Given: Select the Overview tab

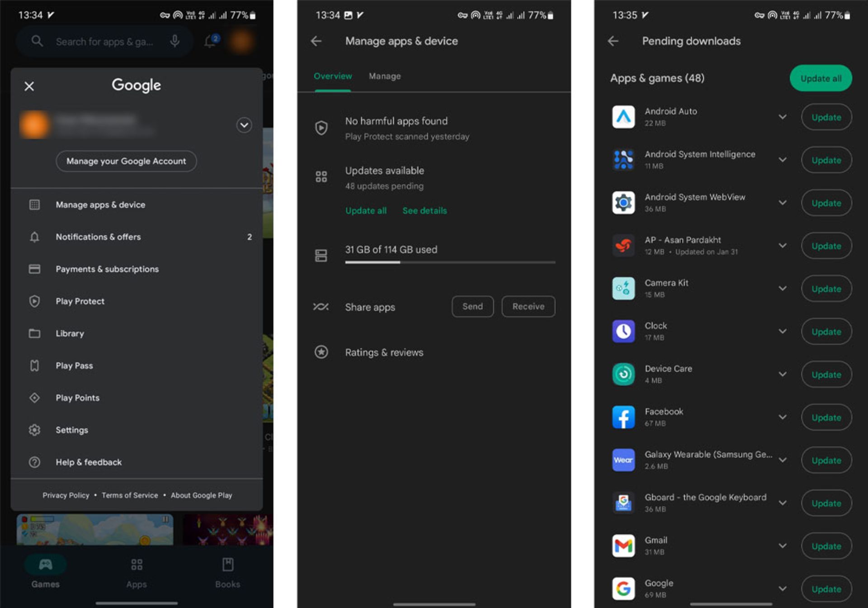Looking at the screenshot, I should [x=333, y=76].
